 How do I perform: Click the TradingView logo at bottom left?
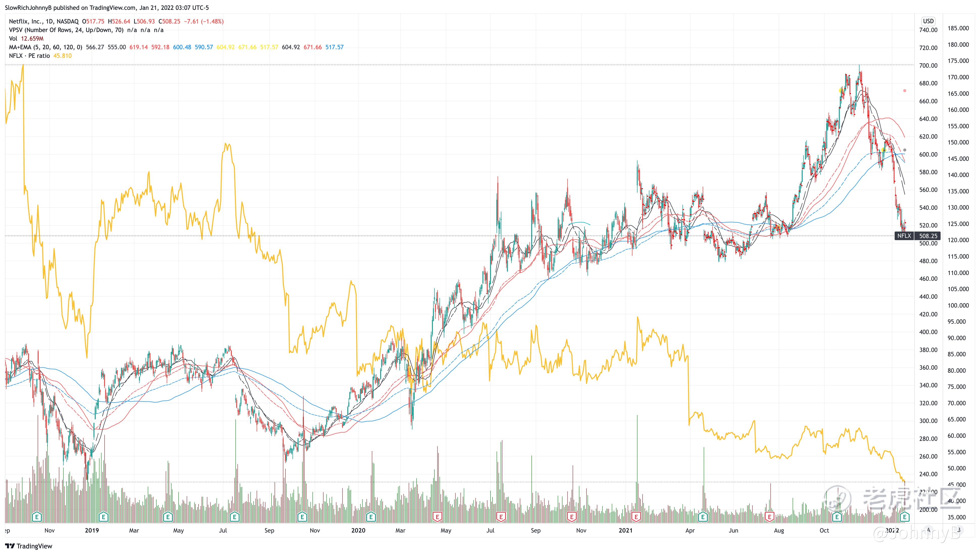pyautogui.click(x=29, y=546)
